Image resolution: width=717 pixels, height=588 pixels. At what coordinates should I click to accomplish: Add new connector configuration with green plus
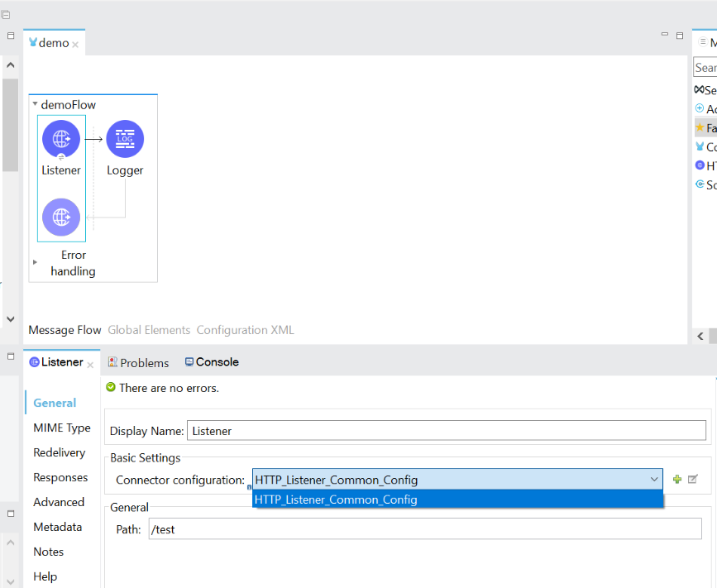[x=677, y=479]
